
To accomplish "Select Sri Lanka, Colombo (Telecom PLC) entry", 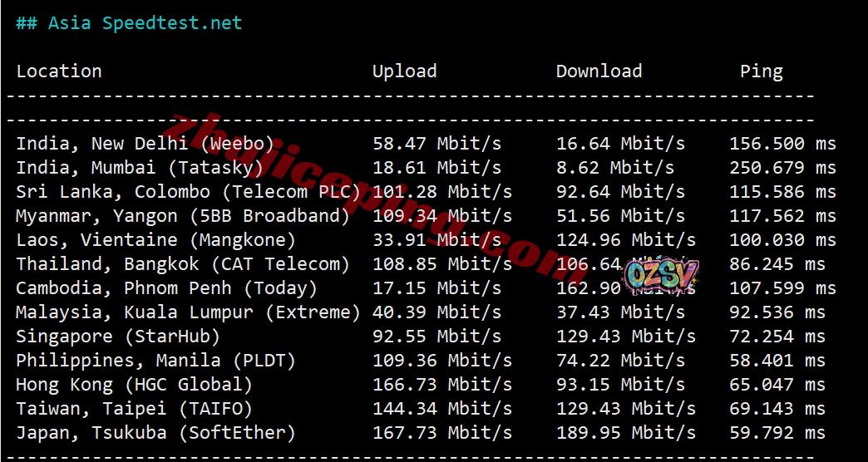I will [x=188, y=193].
